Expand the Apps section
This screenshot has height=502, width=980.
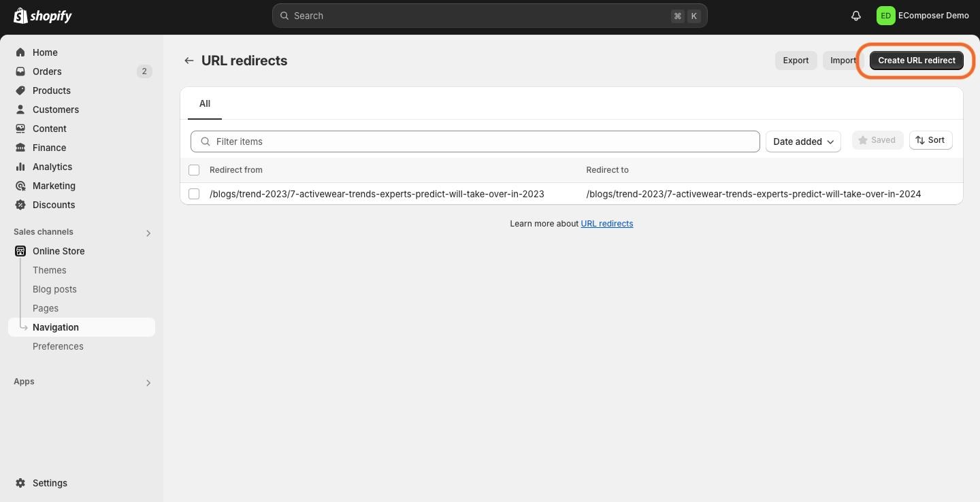point(148,383)
